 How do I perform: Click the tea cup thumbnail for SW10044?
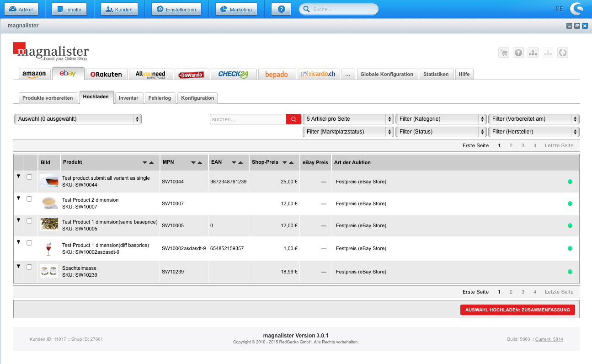coord(48,181)
